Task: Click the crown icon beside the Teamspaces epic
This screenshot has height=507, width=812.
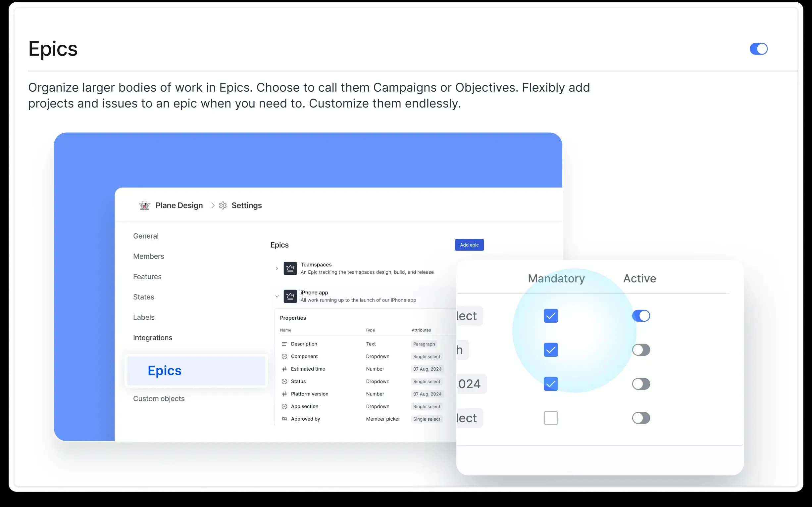Action: (290, 268)
